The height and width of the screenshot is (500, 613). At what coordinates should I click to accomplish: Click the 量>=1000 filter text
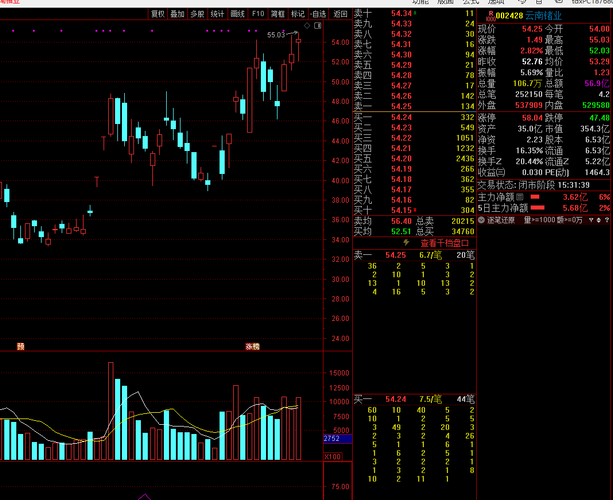540,220
